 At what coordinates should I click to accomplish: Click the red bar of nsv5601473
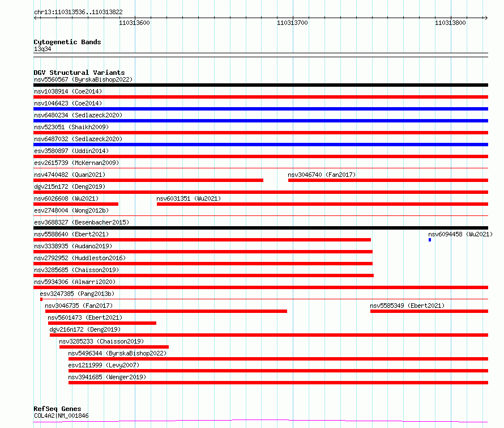pyautogui.click(x=102, y=323)
